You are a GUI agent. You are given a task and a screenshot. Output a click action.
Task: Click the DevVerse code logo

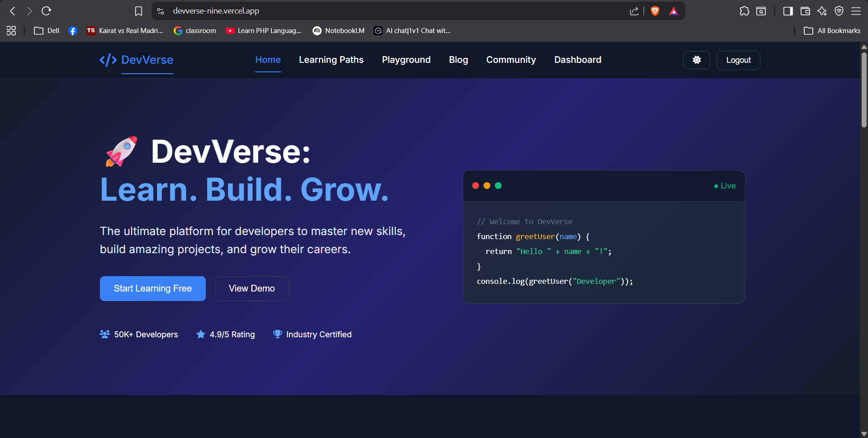coord(108,60)
